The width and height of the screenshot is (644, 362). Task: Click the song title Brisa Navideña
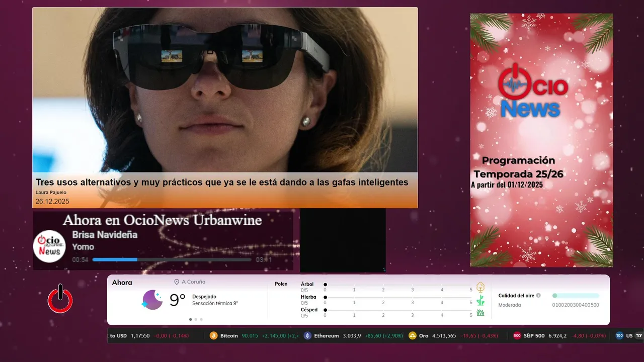pyautogui.click(x=105, y=235)
